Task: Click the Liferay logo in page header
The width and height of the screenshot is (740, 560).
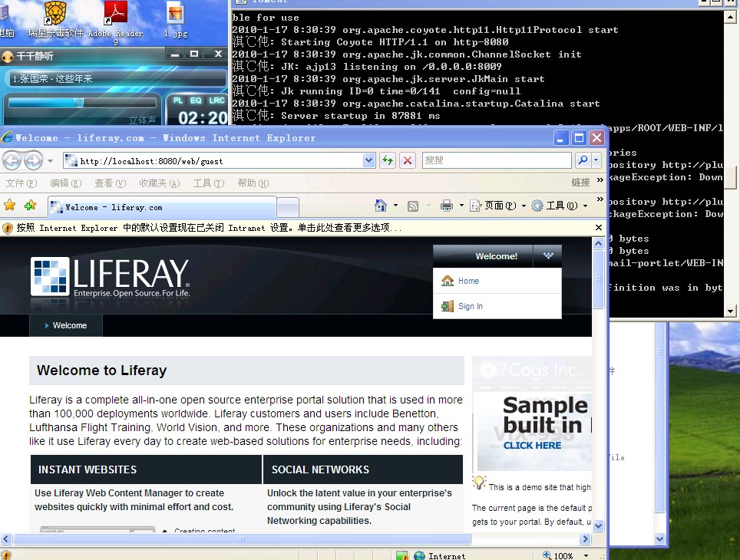Action: tap(111, 278)
